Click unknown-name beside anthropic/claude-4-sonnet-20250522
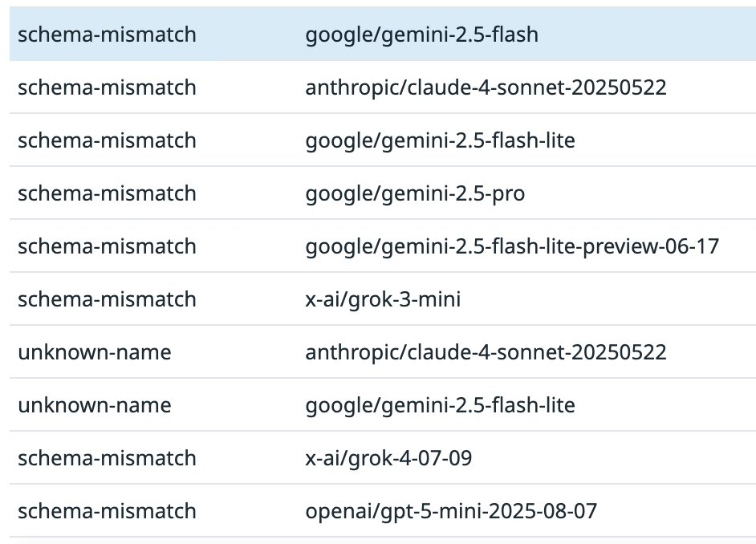This screenshot has height=544, width=756. pyautogui.click(x=95, y=351)
